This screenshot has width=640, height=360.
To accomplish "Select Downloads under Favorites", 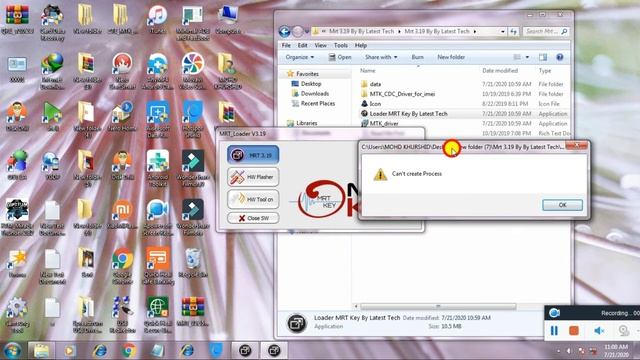I will coord(315,93).
